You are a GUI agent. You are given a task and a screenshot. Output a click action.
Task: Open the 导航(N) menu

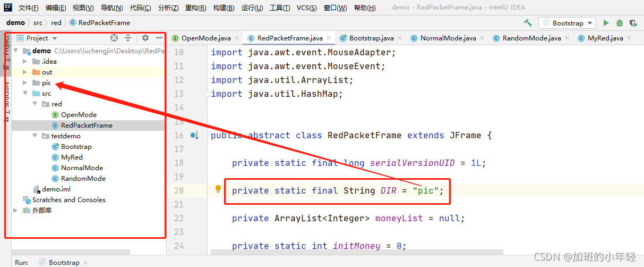click(112, 8)
